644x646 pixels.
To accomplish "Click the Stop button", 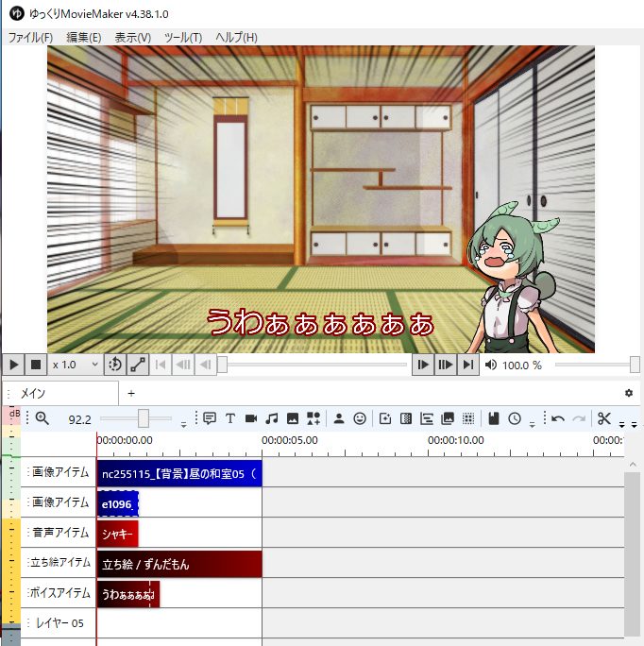I will (36, 365).
